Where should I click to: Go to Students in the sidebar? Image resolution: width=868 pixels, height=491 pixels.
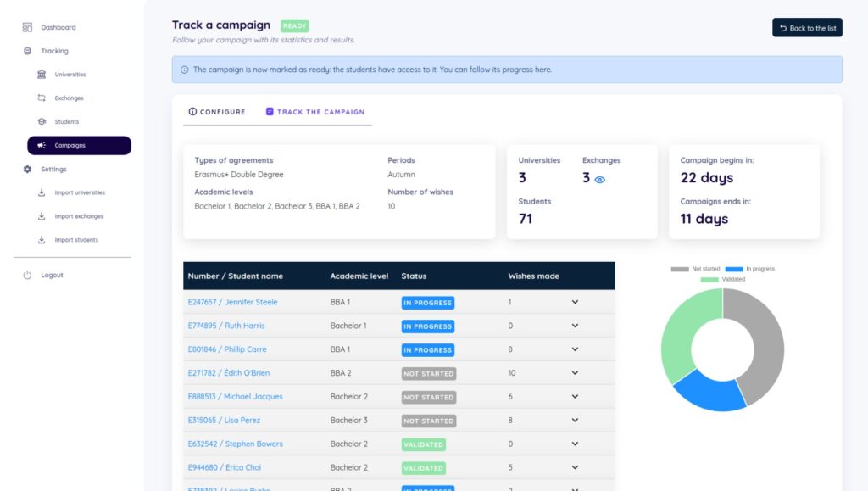tap(66, 121)
